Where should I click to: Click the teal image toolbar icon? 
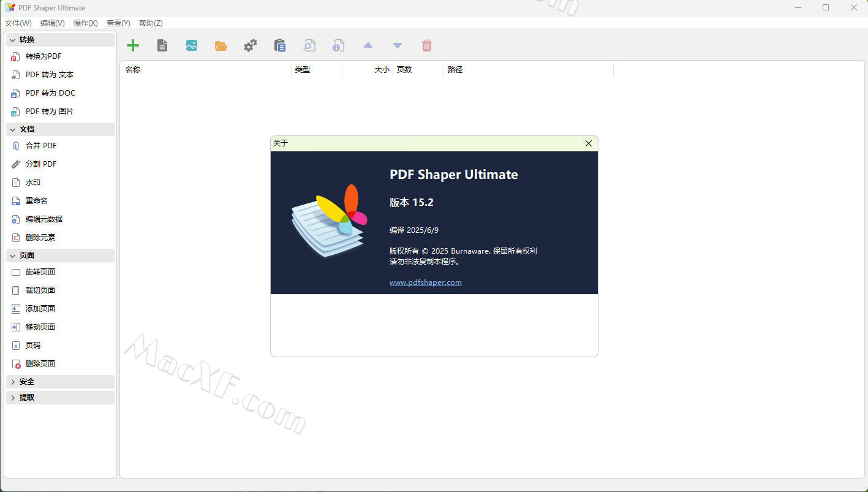tap(192, 45)
